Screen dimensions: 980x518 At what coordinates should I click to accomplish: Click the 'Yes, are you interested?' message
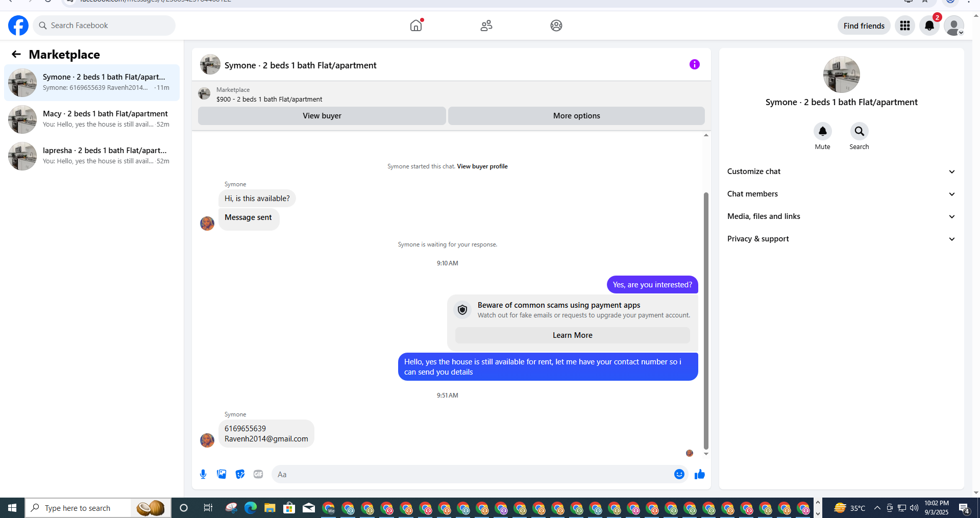tap(652, 285)
